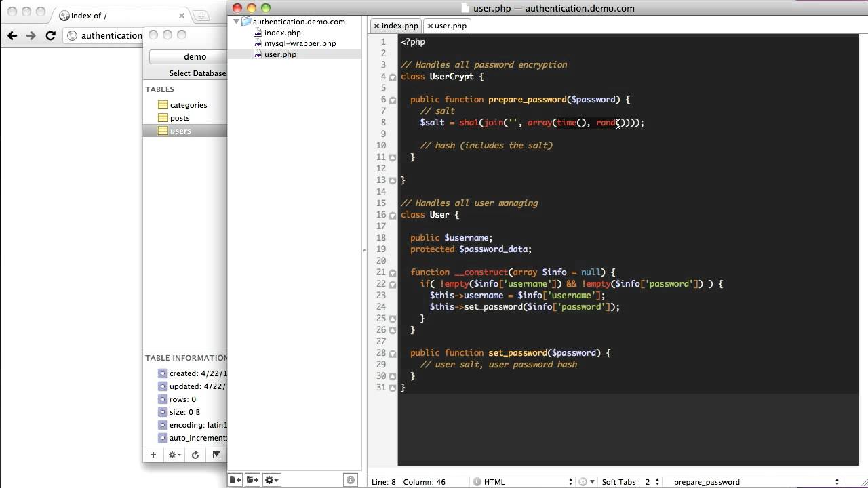This screenshot has height=488, width=868.
Task: Click the protected $password_data line
Action: pos(471,249)
